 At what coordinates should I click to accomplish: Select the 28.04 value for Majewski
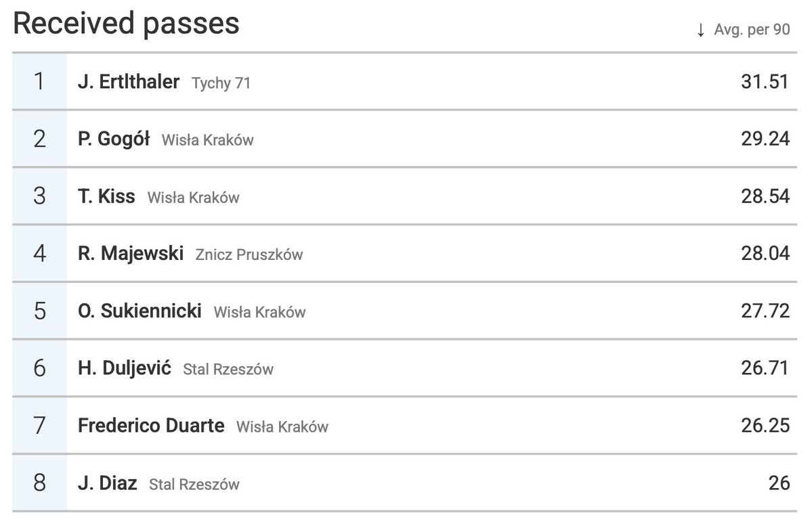(x=765, y=254)
